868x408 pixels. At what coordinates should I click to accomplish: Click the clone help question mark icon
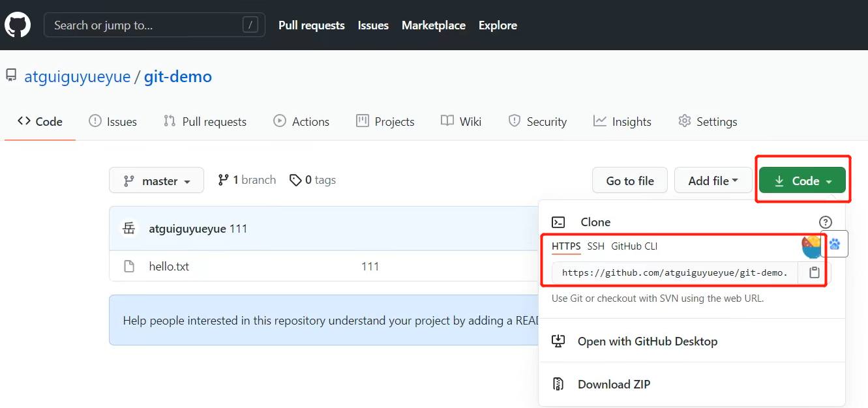click(826, 222)
